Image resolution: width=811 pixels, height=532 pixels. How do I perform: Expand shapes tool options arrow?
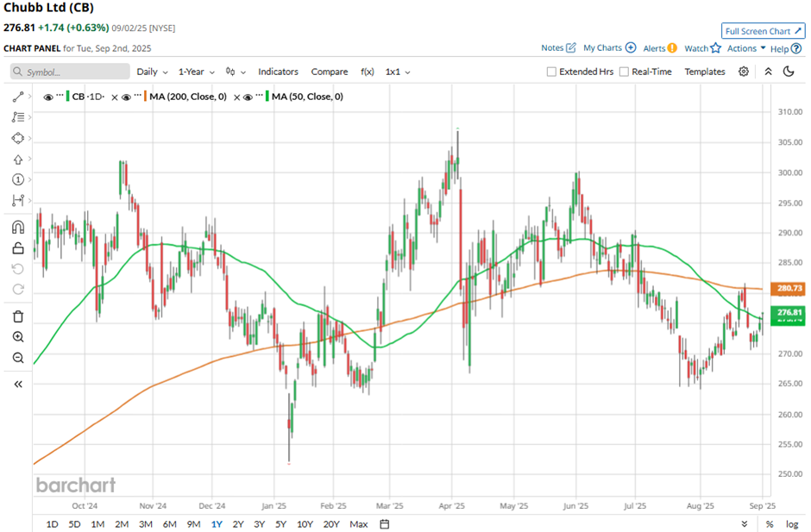click(x=30, y=138)
